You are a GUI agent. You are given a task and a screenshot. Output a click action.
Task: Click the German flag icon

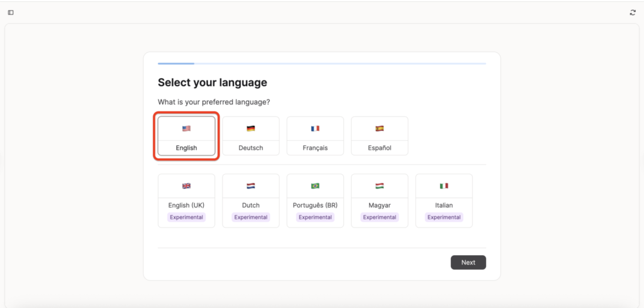pos(251,128)
